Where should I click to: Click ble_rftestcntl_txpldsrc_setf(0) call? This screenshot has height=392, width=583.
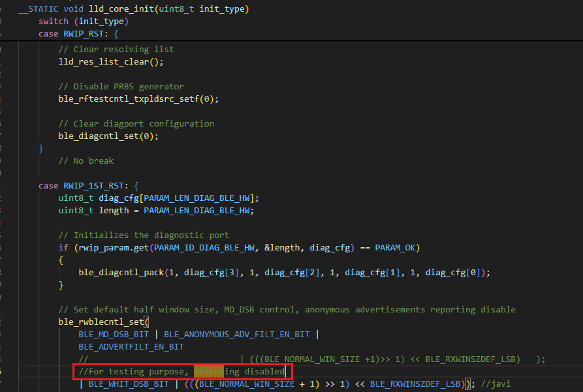pyautogui.click(x=138, y=99)
